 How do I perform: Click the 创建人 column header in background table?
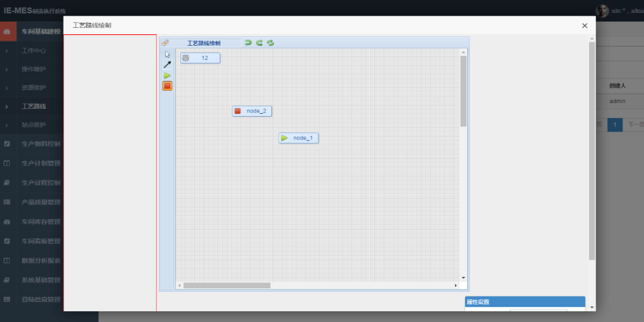pyautogui.click(x=618, y=86)
